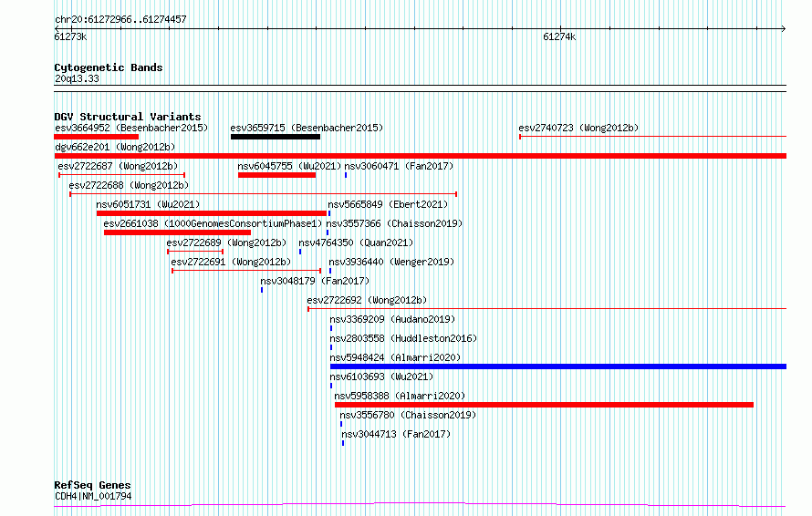Open the CDH4|NM_001794 RefSeq gene label
Viewport: 812px width, 516px height.
point(93,496)
